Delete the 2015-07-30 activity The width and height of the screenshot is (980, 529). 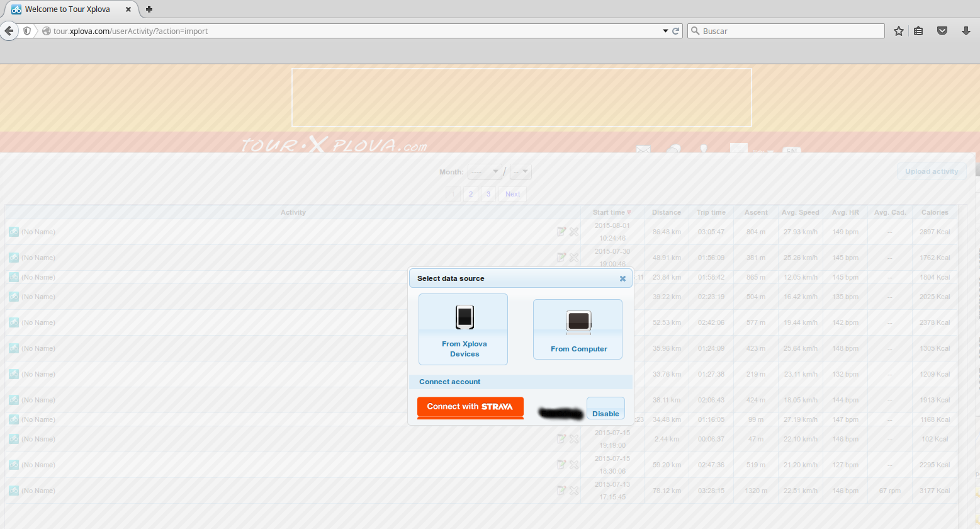point(574,258)
